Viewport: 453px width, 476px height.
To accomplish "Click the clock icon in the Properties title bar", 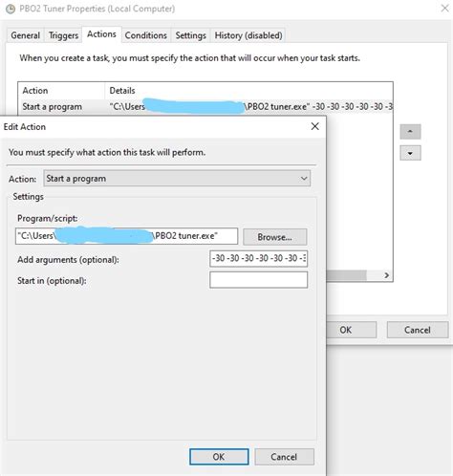I will [11, 9].
